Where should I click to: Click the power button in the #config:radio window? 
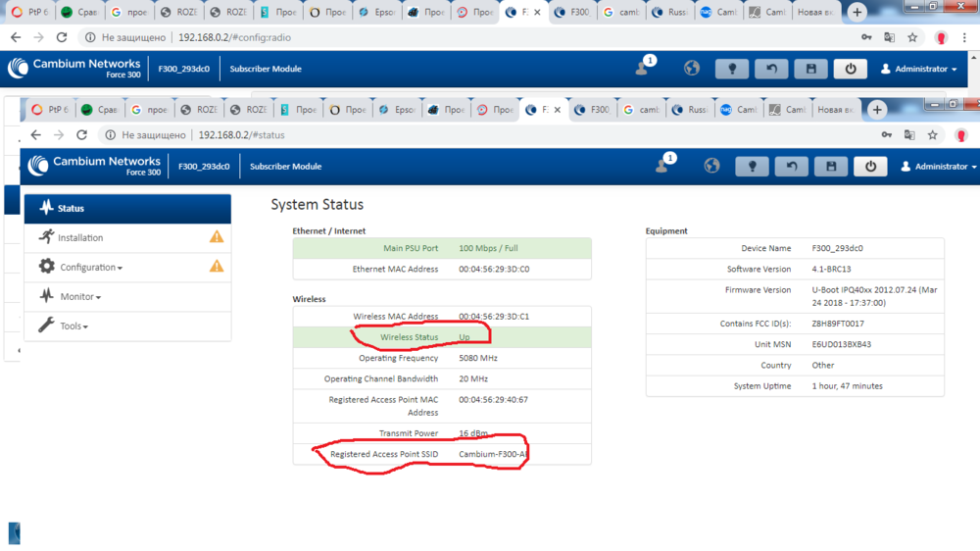coord(850,69)
